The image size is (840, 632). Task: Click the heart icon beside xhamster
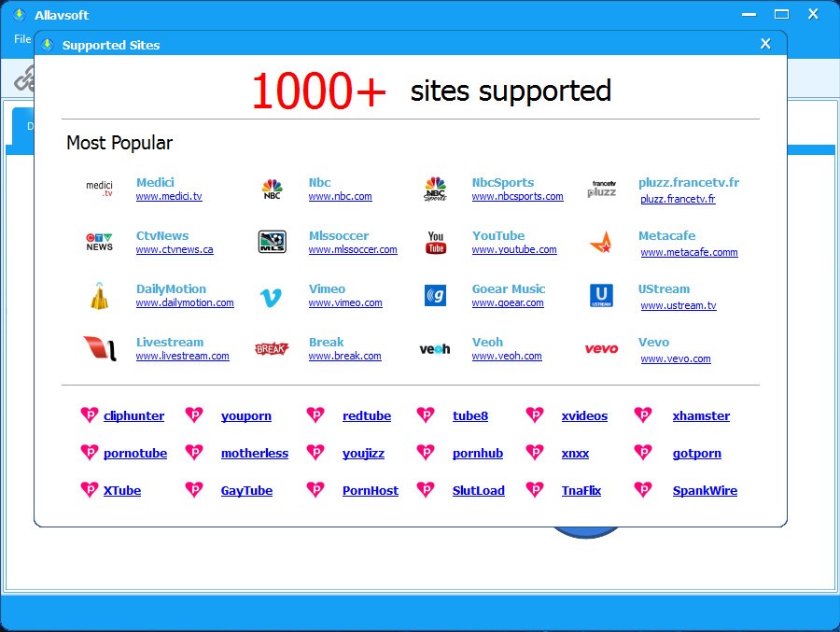(x=643, y=414)
